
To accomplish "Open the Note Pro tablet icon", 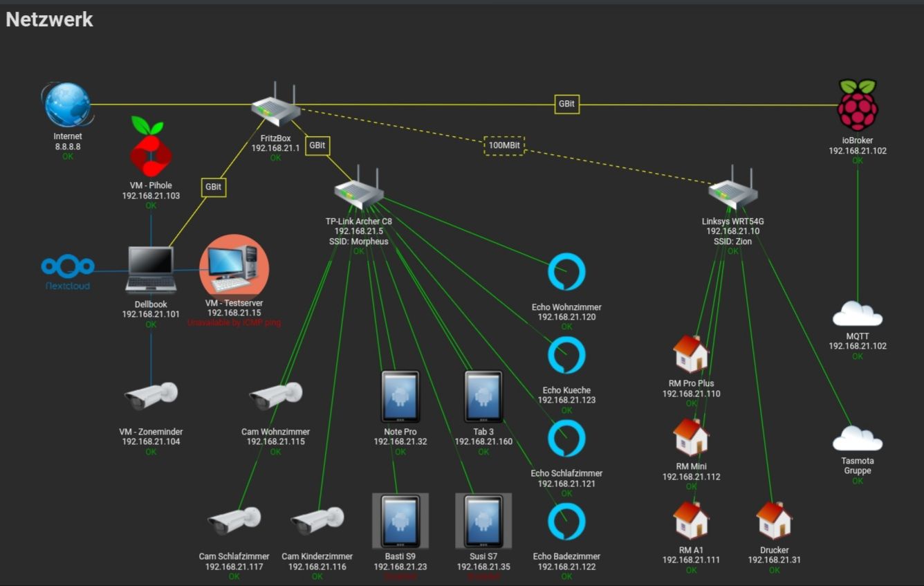I will pyautogui.click(x=400, y=397).
